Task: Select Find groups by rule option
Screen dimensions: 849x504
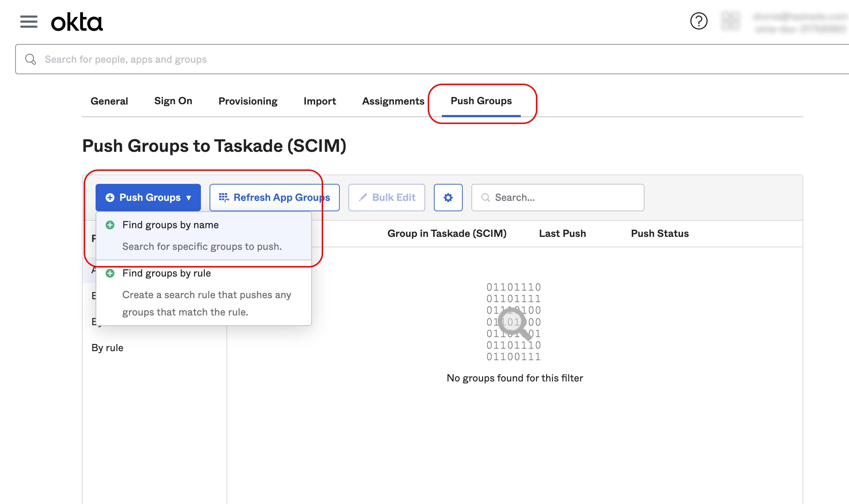Action: (x=167, y=274)
